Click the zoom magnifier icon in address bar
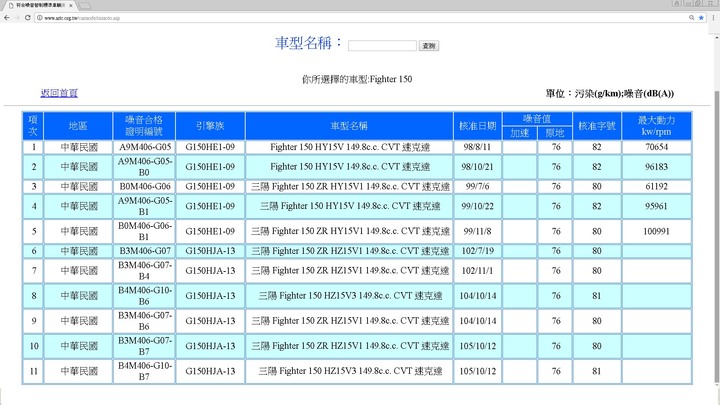 tap(692, 17)
